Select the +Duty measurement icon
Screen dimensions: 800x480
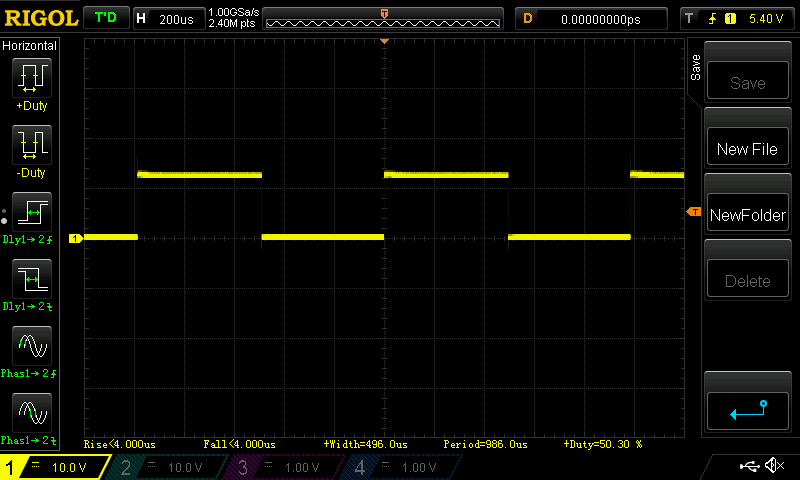(32, 78)
